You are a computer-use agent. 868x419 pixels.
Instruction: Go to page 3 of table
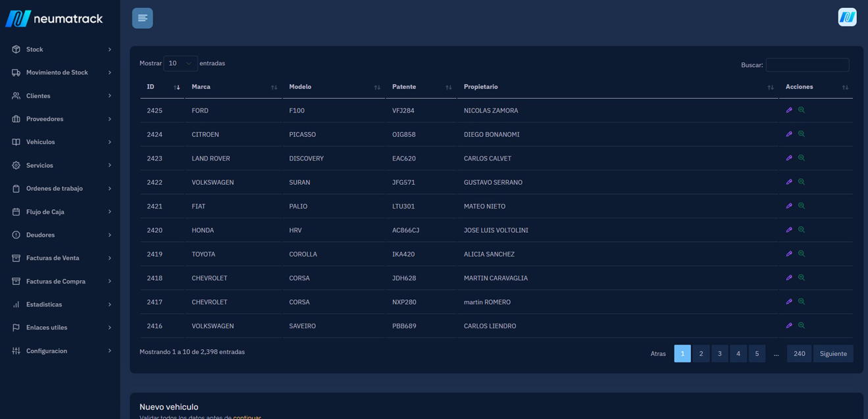click(719, 354)
